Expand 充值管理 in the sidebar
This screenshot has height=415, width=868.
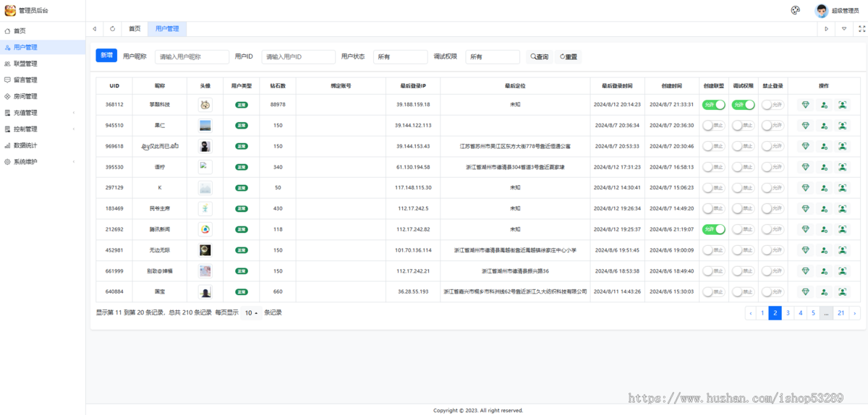click(43, 113)
